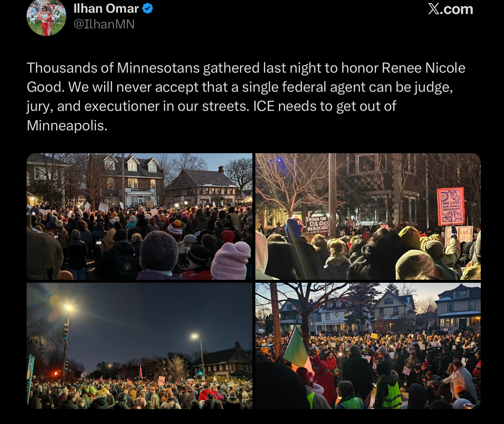Click the bright street lamp in bottom-left photo
This screenshot has height=424, width=504.
[68, 308]
